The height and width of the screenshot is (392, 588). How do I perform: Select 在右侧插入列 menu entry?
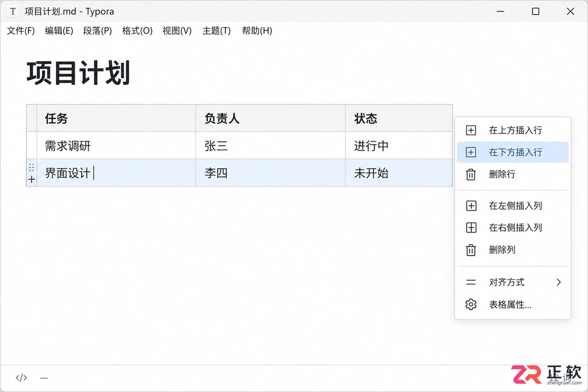click(513, 227)
